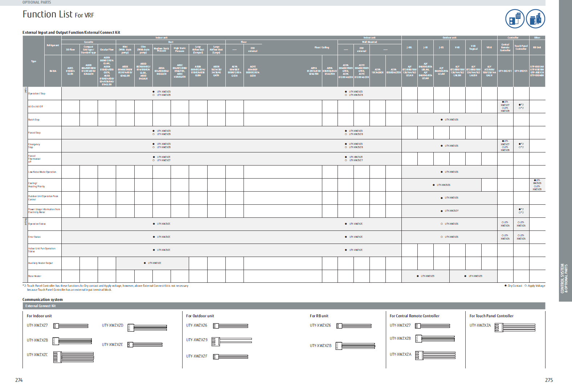This screenshot has width=572, height=392.
Task: Click the building-with-units round icon
Action: (515, 19)
